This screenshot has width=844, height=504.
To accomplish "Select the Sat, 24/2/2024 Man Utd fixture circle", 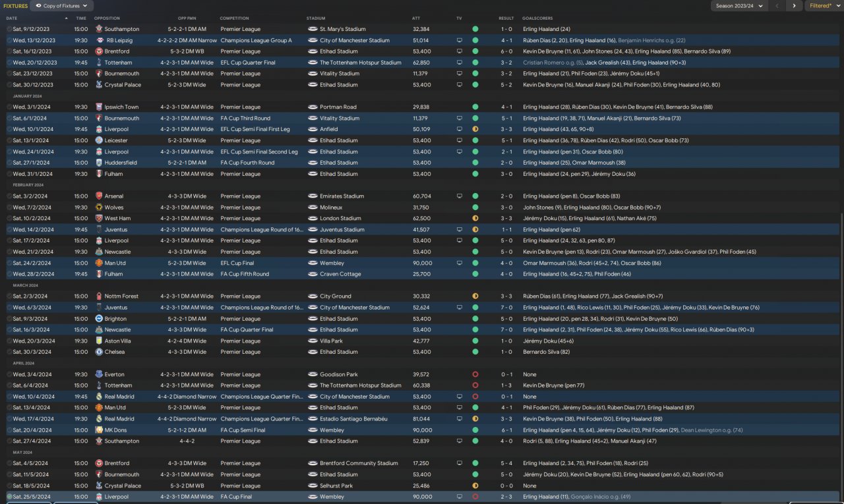I will tap(9, 263).
